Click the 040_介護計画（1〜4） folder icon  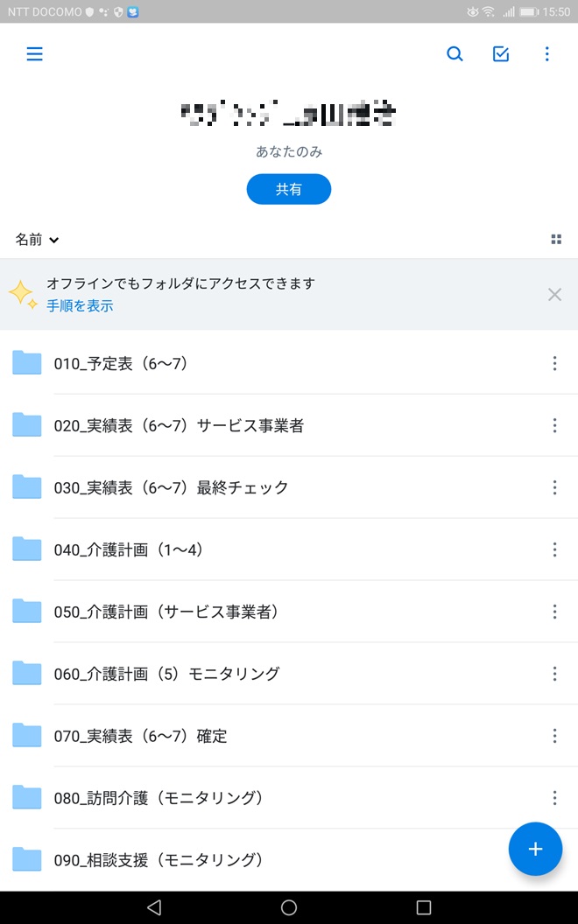[27, 549]
